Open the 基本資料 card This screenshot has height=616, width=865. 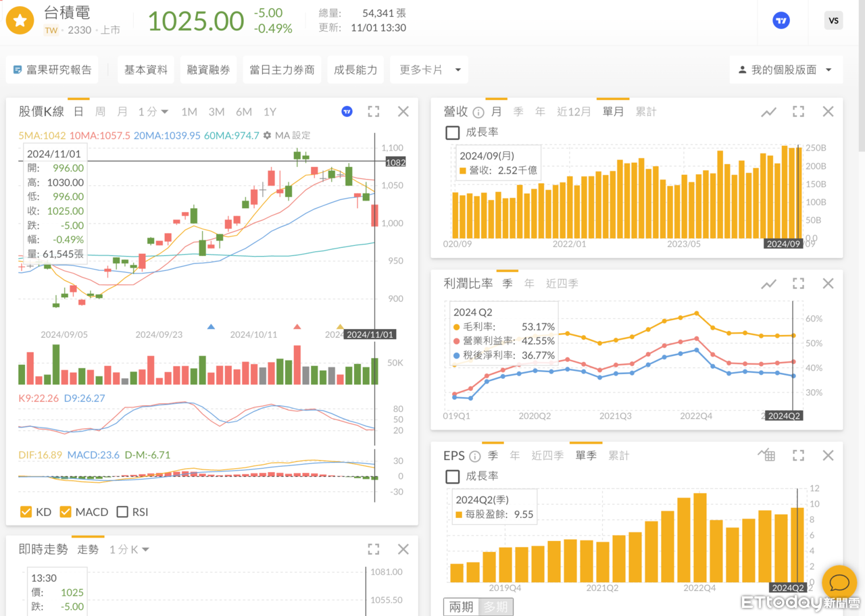(x=146, y=70)
